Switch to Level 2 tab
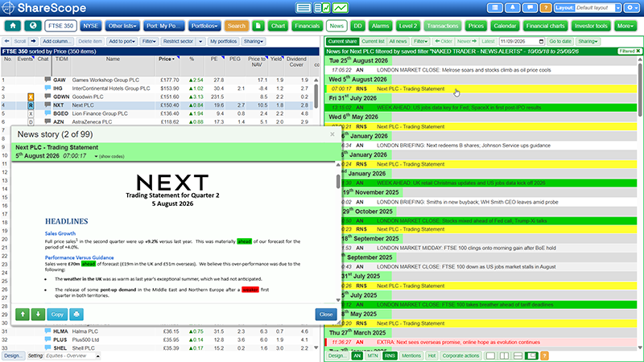Image resolution: width=644 pixels, height=362 pixels. pyautogui.click(x=408, y=26)
